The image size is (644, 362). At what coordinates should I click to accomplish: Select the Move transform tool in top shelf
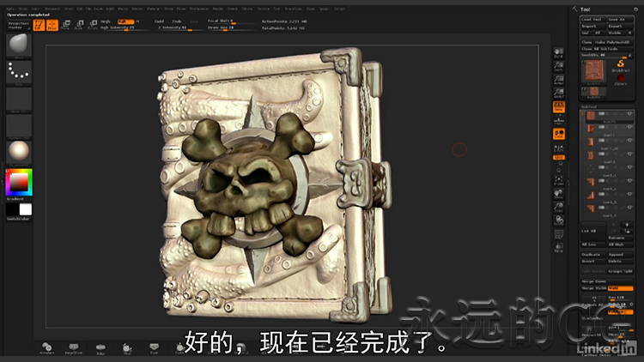pos(66,25)
